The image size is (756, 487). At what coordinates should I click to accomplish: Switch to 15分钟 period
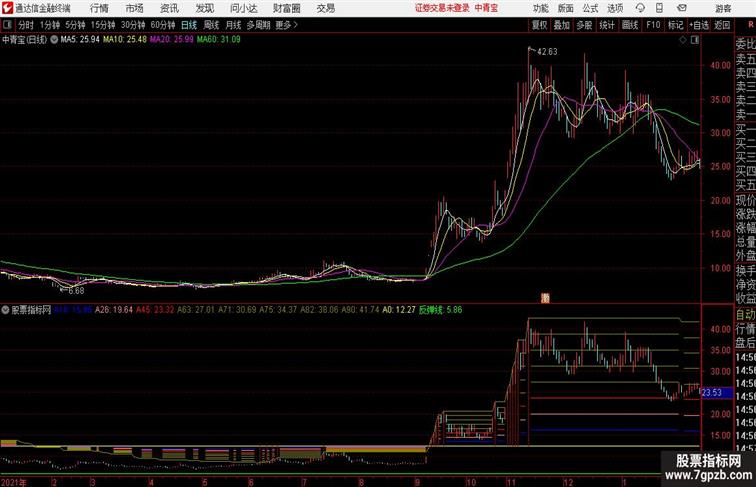pos(103,25)
